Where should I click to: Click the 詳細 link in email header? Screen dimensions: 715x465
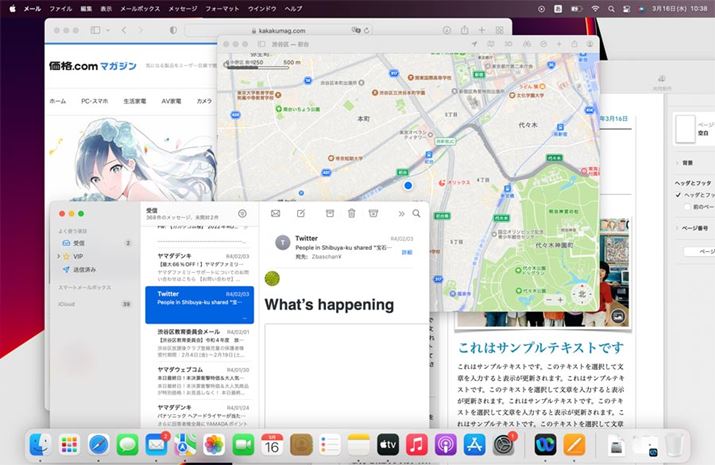pos(407,253)
